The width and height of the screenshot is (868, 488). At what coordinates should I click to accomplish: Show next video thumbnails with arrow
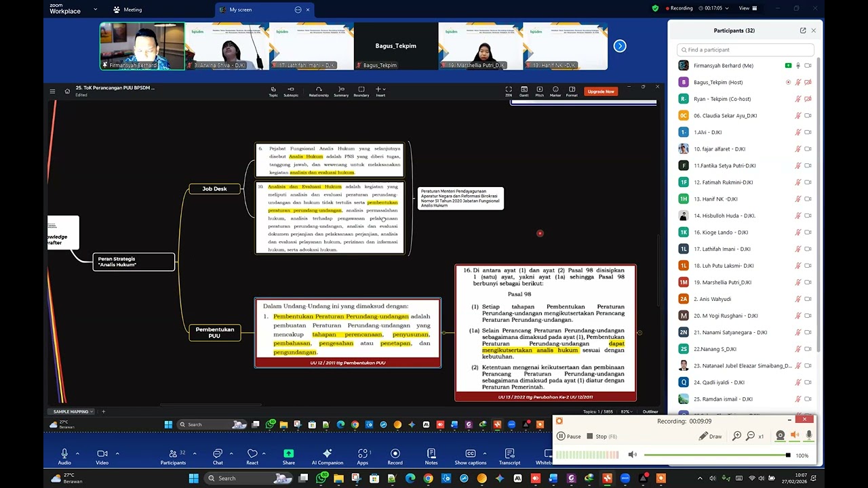coord(620,46)
